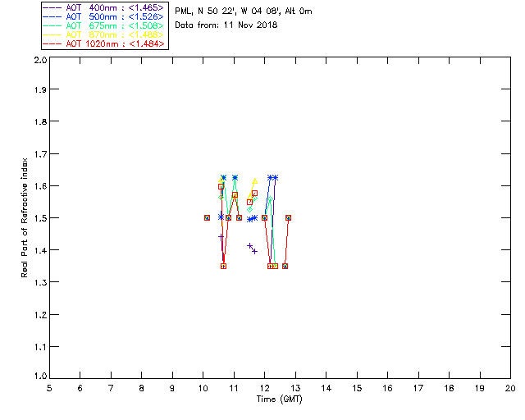The height and width of the screenshot is (420, 525).
Task: Select the blue dashed line sample in legend
Action: pos(52,16)
